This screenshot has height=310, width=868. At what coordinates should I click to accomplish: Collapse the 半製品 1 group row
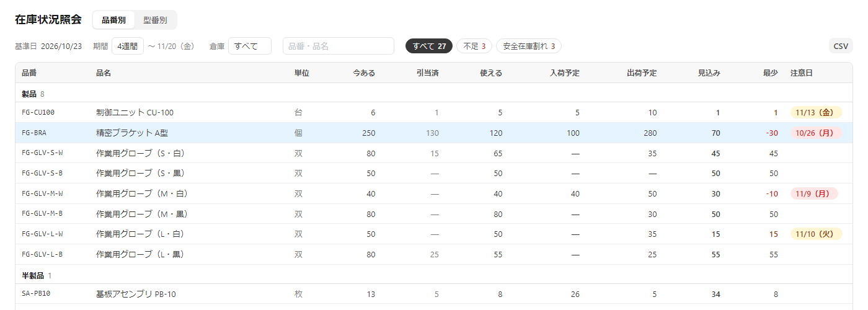(434, 275)
